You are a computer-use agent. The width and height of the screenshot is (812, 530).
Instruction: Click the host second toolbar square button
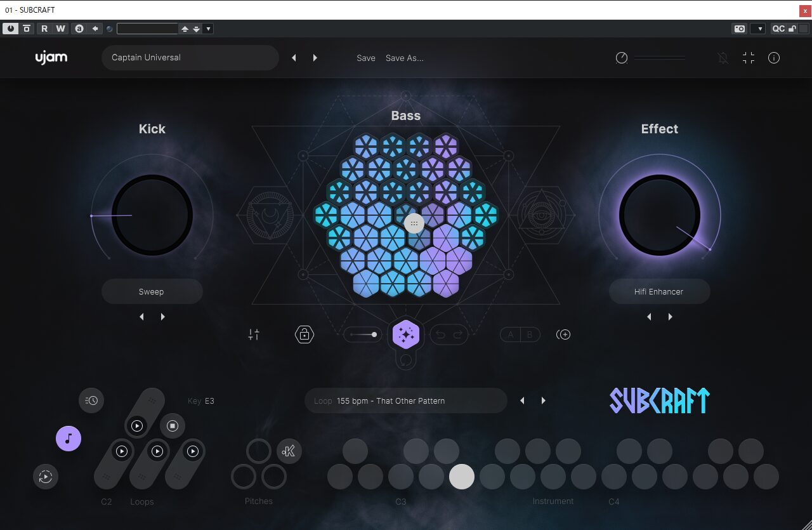pyautogui.click(x=27, y=29)
